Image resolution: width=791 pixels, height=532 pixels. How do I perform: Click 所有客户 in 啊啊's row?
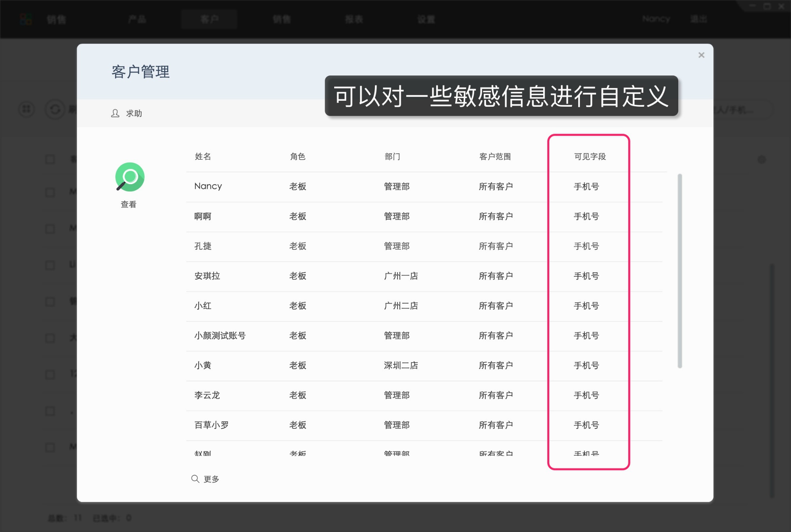pyautogui.click(x=496, y=216)
